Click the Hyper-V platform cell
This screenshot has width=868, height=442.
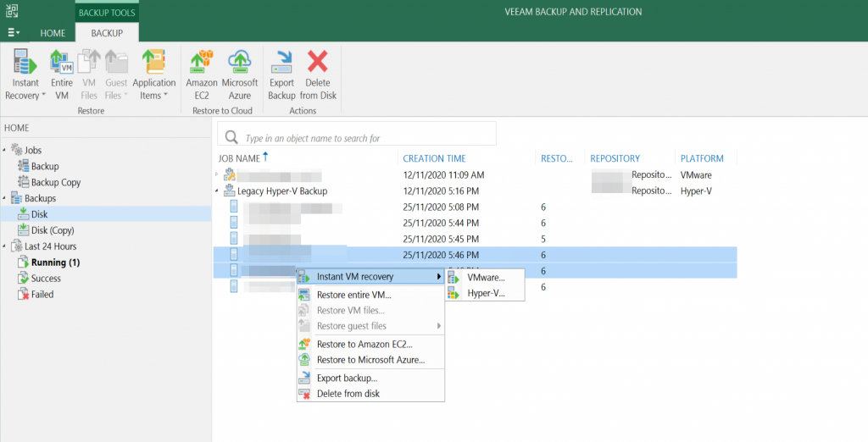point(696,191)
